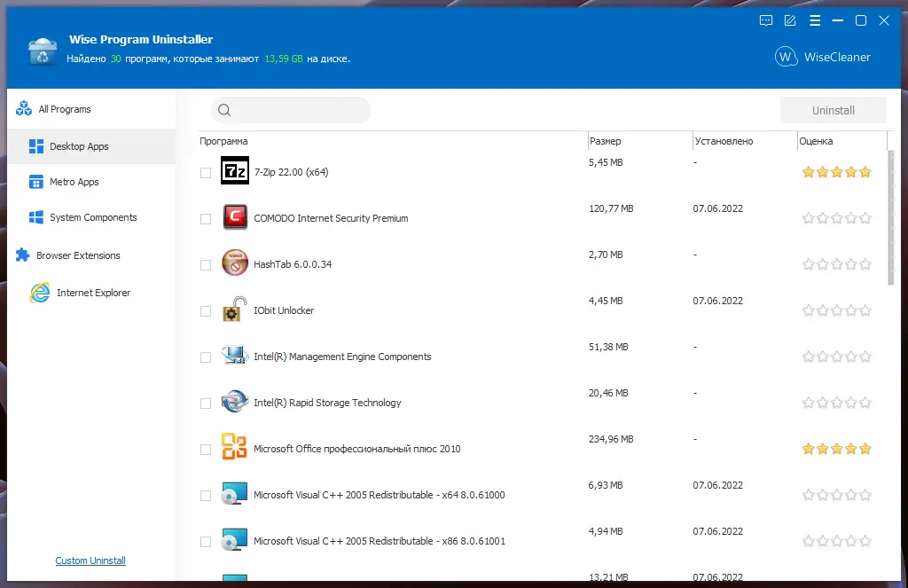Check the 7-Zip 22.00 (x64) checkbox

click(x=206, y=173)
